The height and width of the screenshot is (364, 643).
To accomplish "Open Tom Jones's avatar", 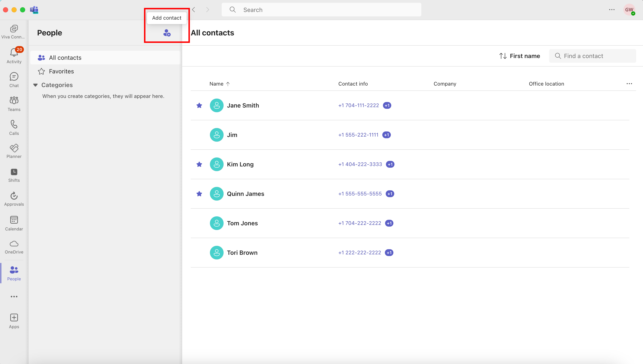I will coord(217,223).
